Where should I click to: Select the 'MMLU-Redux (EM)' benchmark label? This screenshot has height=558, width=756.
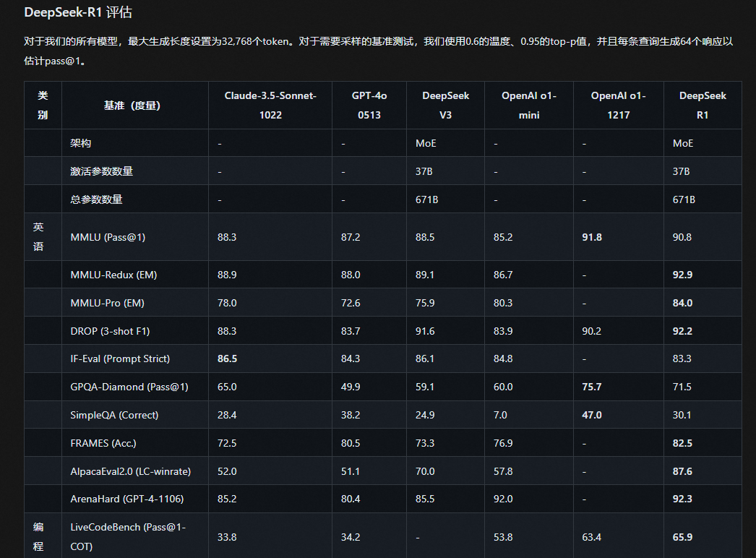click(113, 275)
